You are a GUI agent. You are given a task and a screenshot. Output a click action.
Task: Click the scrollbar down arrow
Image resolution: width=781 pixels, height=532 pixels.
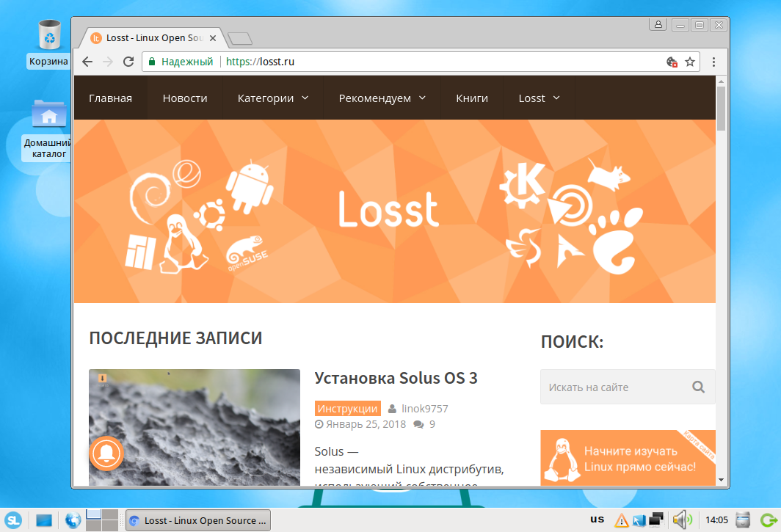(x=721, y=480)
